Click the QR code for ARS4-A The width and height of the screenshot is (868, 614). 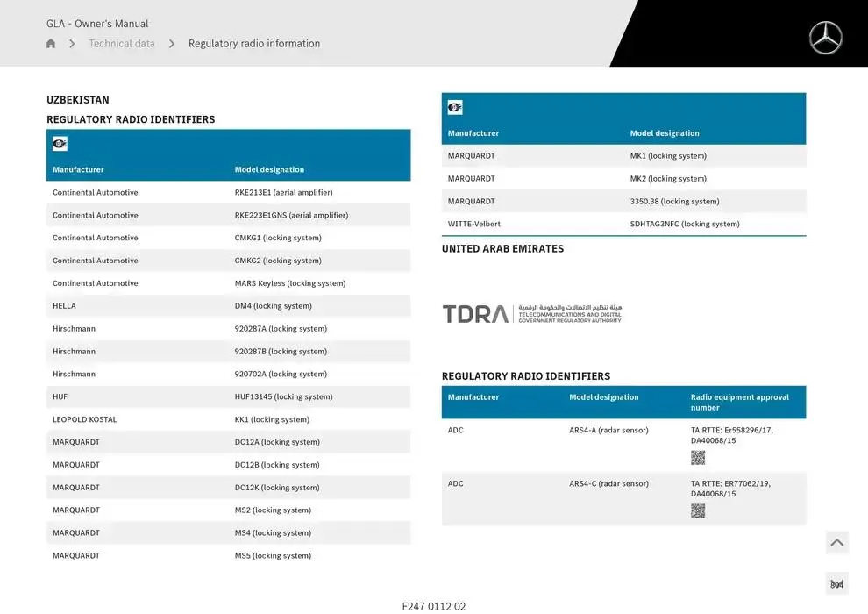[698, 458]
